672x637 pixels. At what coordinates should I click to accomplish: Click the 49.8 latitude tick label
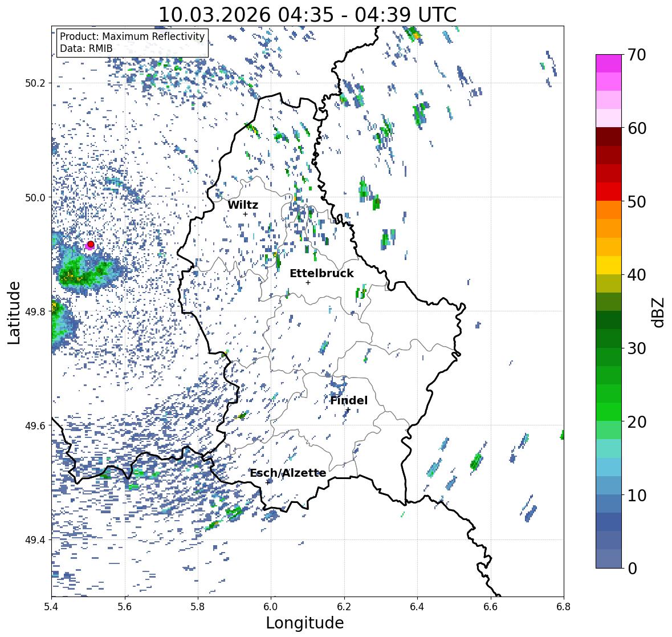35,311
